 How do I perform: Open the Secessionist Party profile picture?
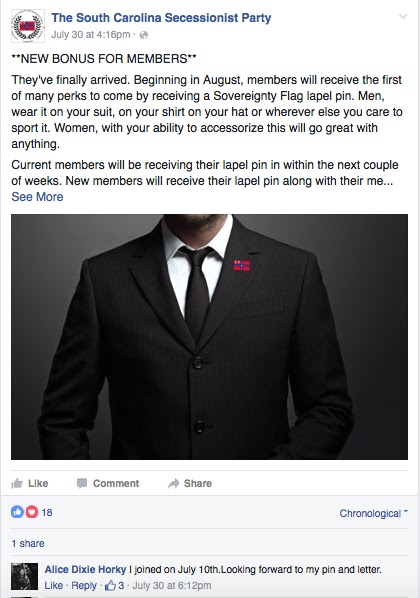28,26
